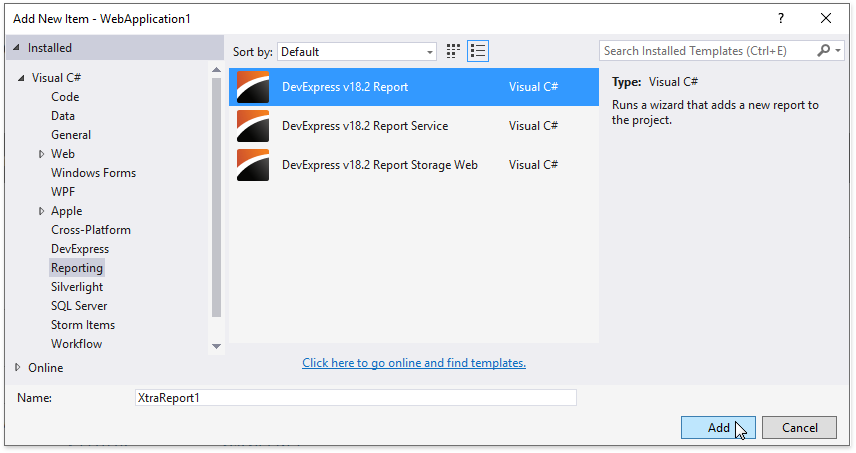Click the DevExpress v18.2 Report Service icon

pos(252,126)
